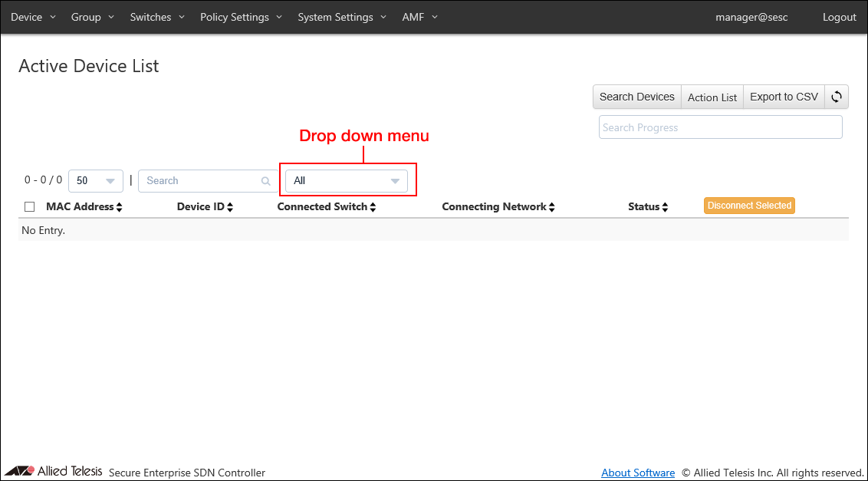The width and height of the screenshot is (868, 481).
Task: Open the Policy Settings menu
Action: [x=241, y=17]
